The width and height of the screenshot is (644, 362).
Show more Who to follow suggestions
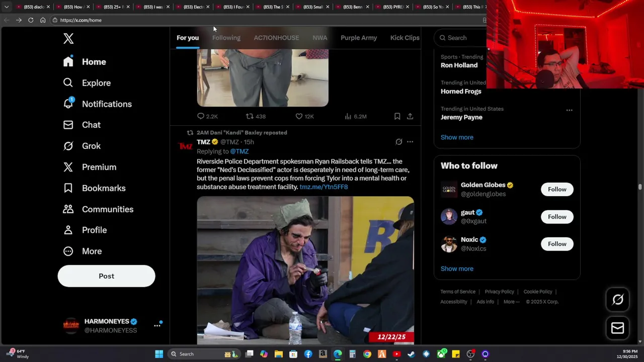457,268
